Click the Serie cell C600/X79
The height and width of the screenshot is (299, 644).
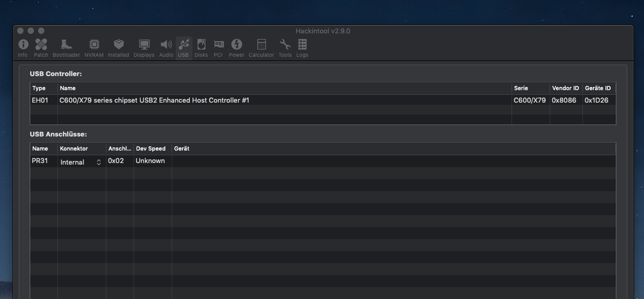point(530,100)
